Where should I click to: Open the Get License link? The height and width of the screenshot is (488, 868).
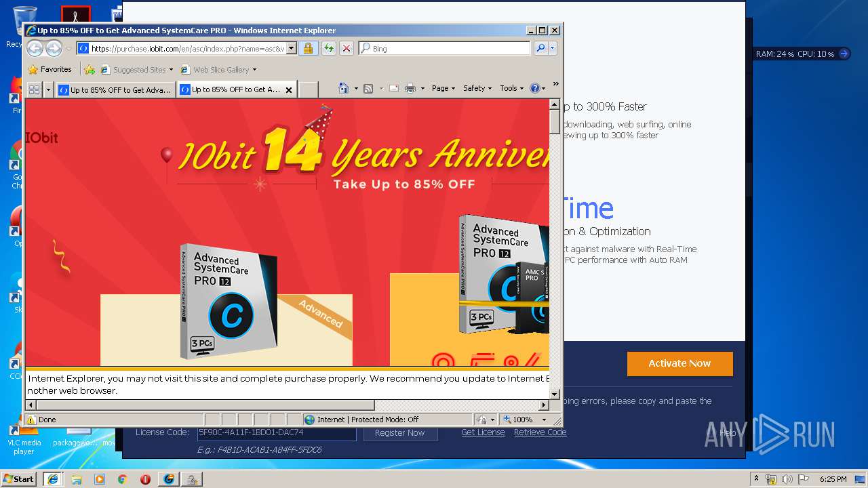click(x=483, y=432)
